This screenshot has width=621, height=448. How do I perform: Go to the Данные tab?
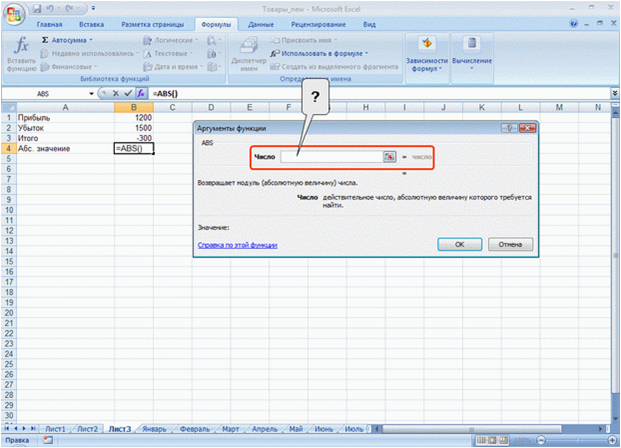[261, 25]
